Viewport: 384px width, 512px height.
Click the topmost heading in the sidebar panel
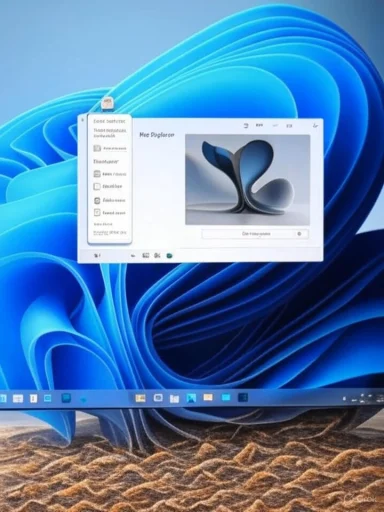pyautogui.click(x=110, y=121)
